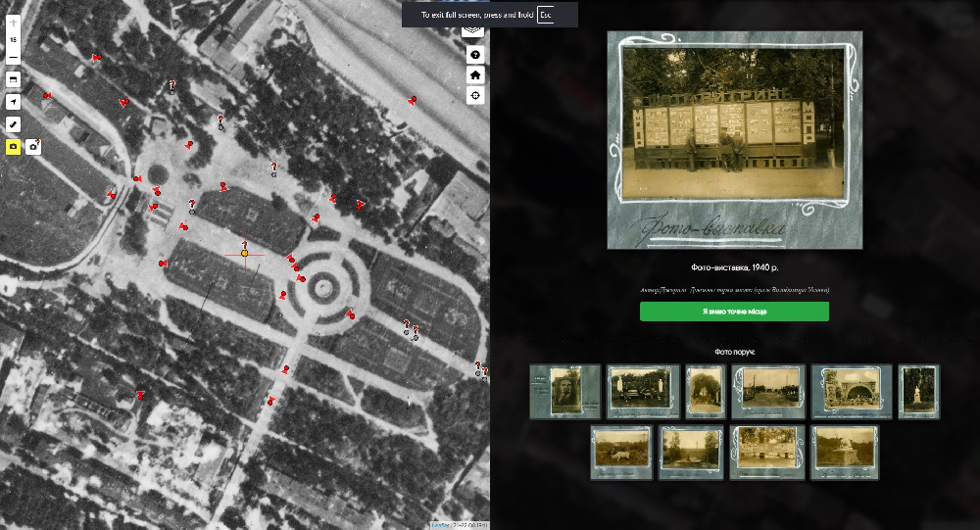Viewport: 980px width, 530px height.
Task: Zoom in the map with plus button
Action: pos(13,23)
